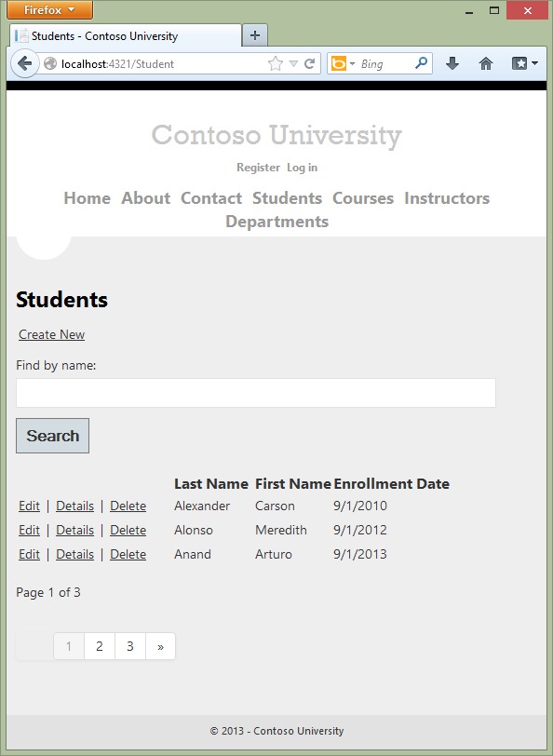Go to page 2 of results
This screenshot has height=756, width=553.
[99, 646]
